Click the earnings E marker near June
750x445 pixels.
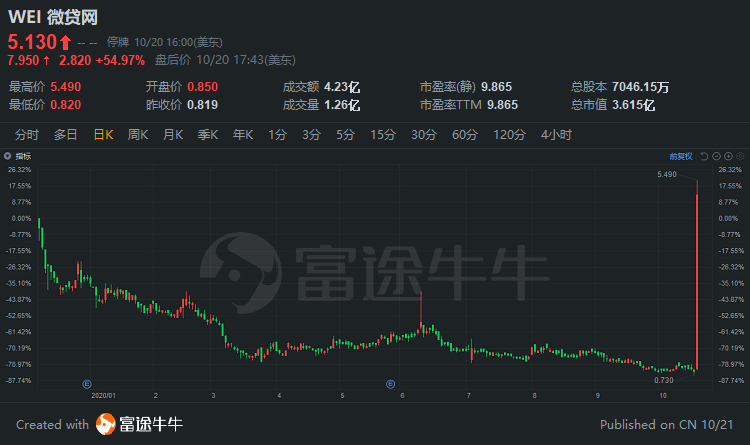[390, 384]
